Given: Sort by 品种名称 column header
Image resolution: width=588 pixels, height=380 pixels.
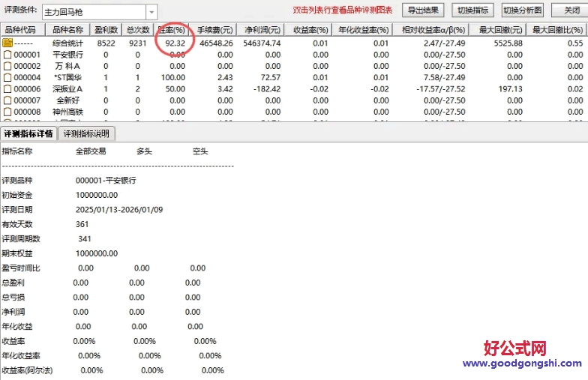Looking at the screenshot, I should [67, 30].
